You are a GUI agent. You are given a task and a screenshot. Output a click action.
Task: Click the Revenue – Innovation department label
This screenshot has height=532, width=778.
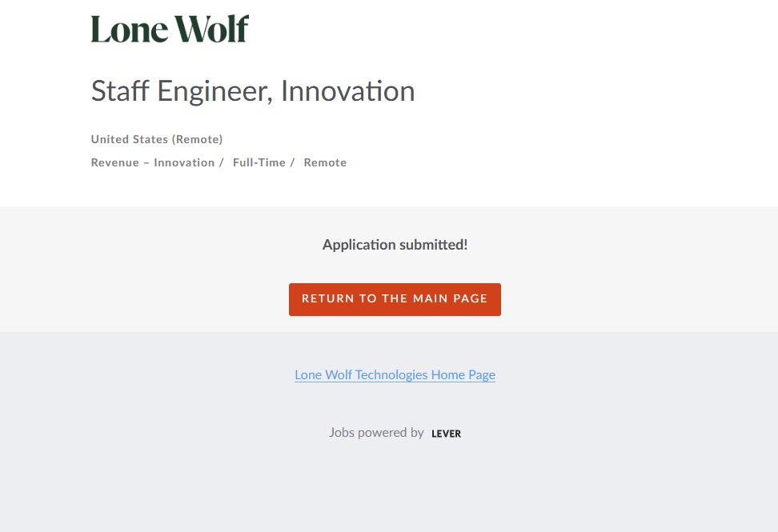coord(152,162)
